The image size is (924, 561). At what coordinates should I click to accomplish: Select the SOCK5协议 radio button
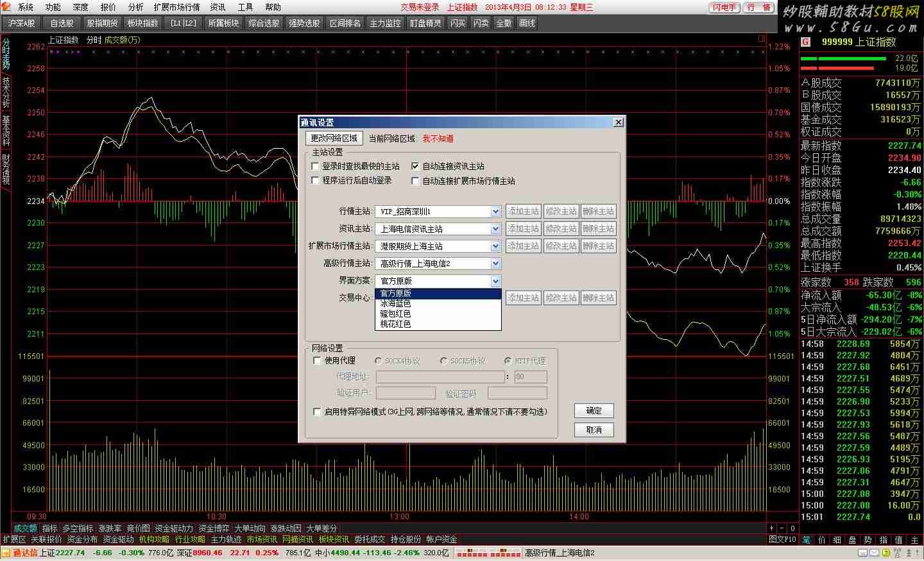443,361
